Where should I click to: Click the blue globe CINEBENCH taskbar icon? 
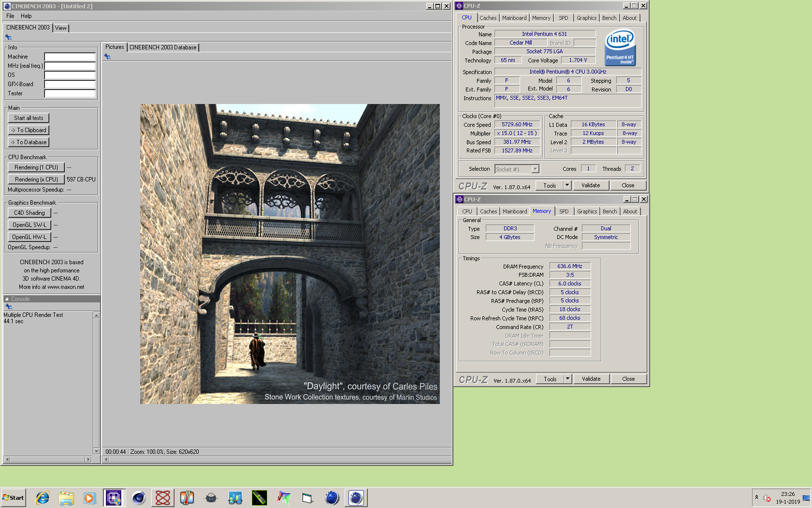(x=332, y=497)
